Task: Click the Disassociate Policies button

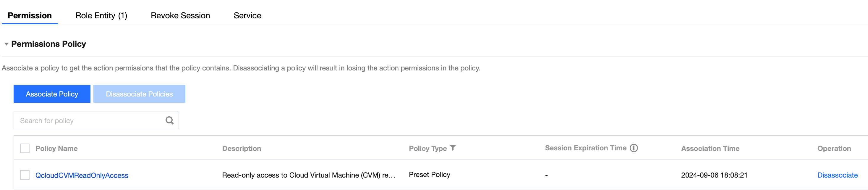Action: [x=139, y=94]
